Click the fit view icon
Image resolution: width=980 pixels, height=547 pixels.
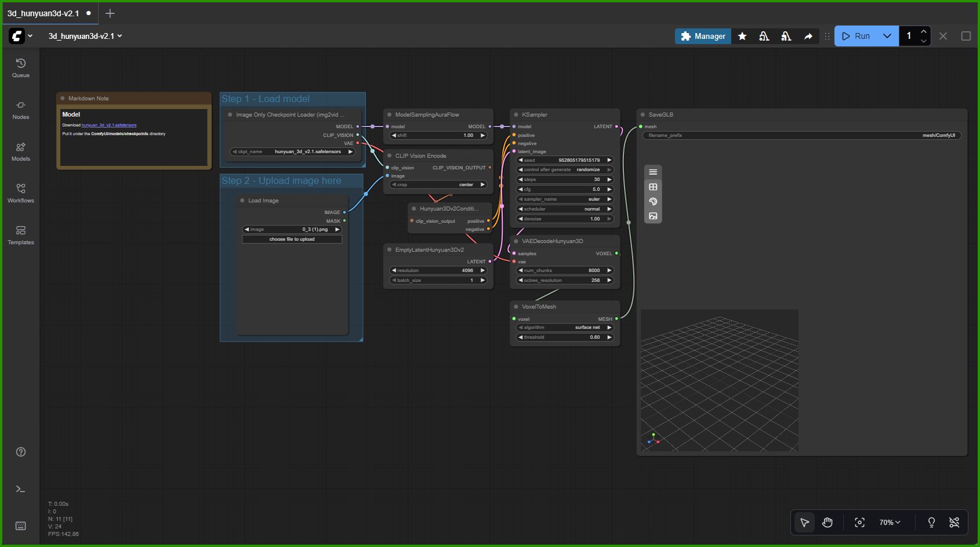tap(859, 523)
